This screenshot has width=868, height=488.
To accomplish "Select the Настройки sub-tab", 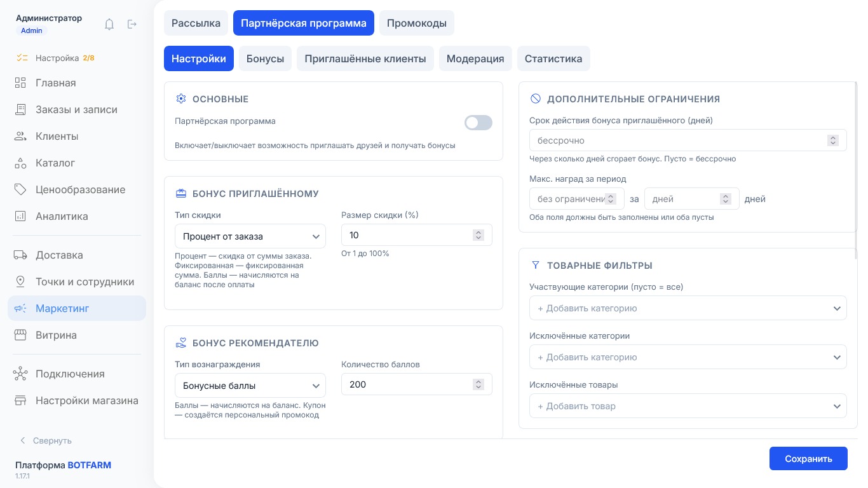I will tap(199, 58).
